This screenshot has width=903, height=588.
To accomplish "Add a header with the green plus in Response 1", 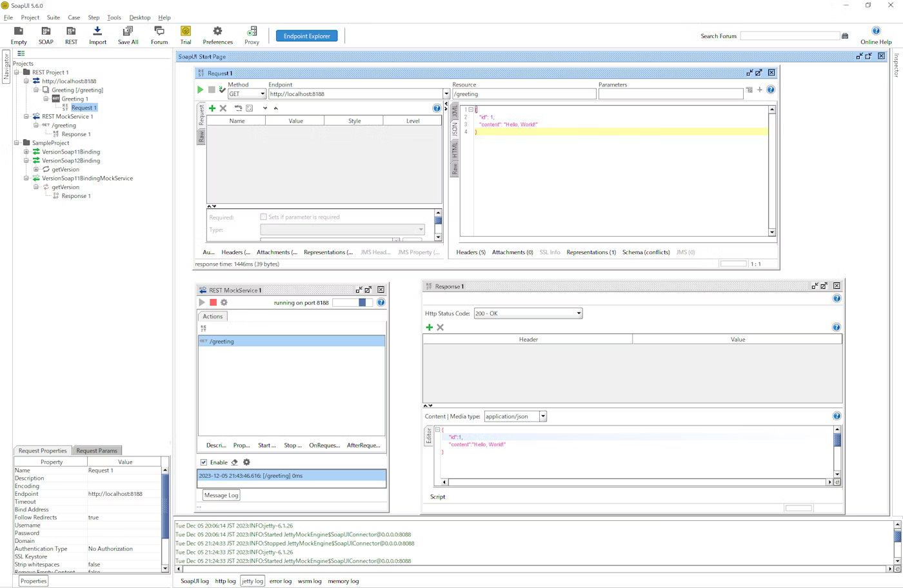I will coord(430,328).
